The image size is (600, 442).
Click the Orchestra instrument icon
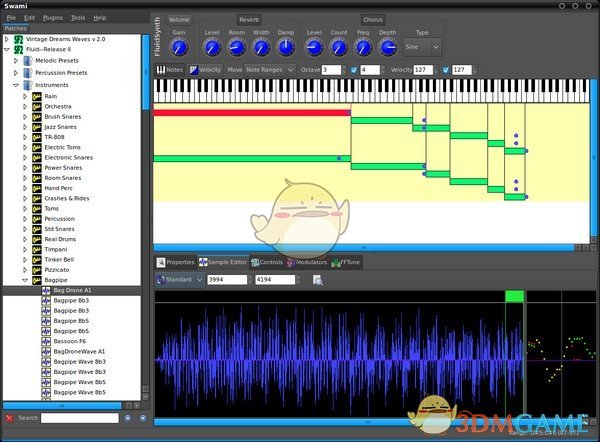pos(37,107)
